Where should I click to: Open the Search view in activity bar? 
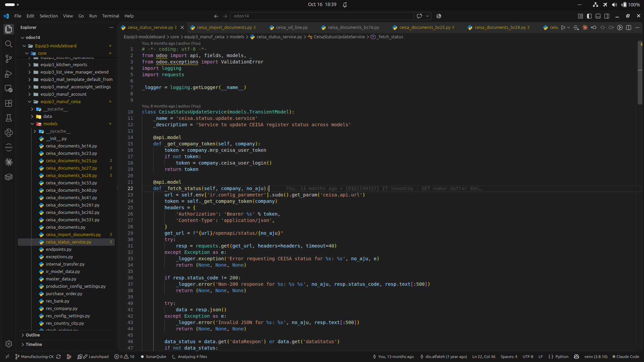click(9, 44)
